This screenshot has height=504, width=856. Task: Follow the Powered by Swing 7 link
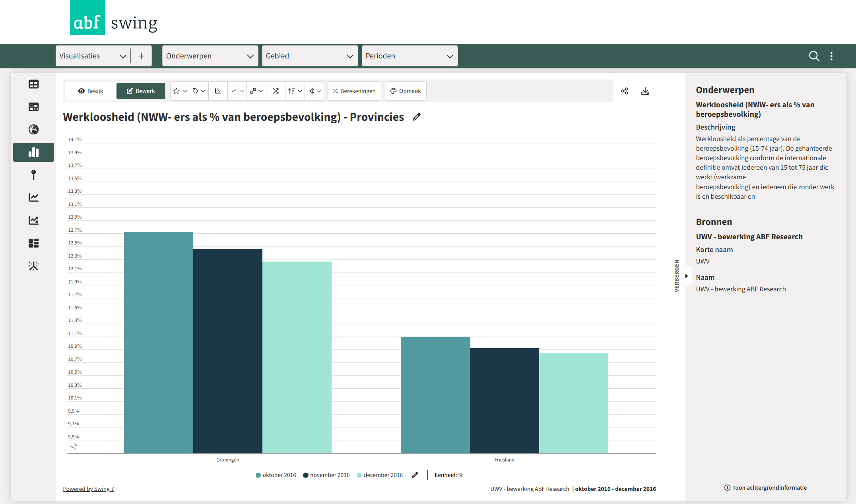click(x=88, y=489)
